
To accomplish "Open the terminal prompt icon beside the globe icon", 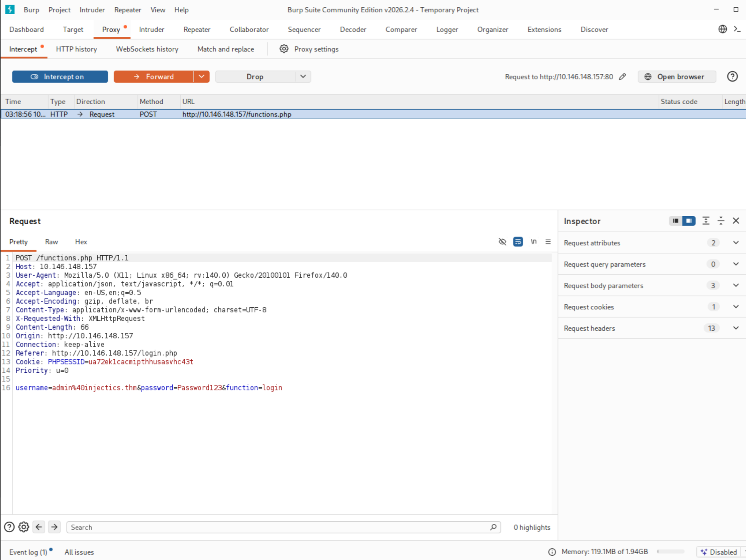I will 737,29.
